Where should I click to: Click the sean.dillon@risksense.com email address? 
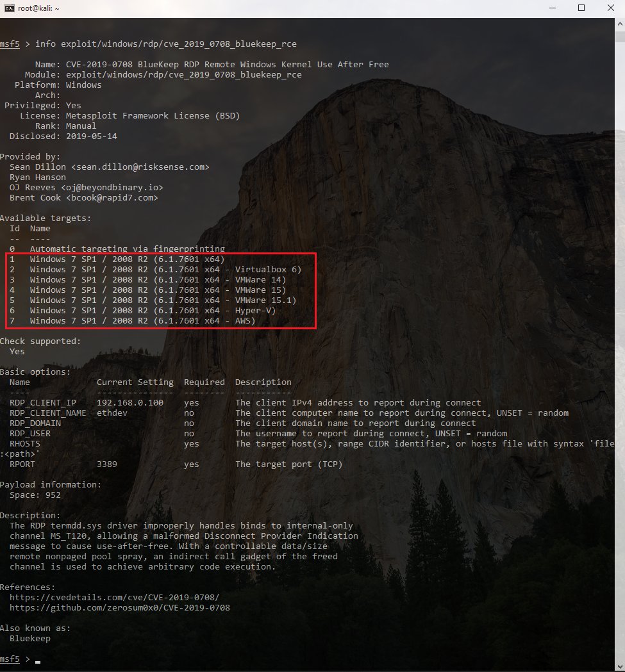[x=140, y=167]
